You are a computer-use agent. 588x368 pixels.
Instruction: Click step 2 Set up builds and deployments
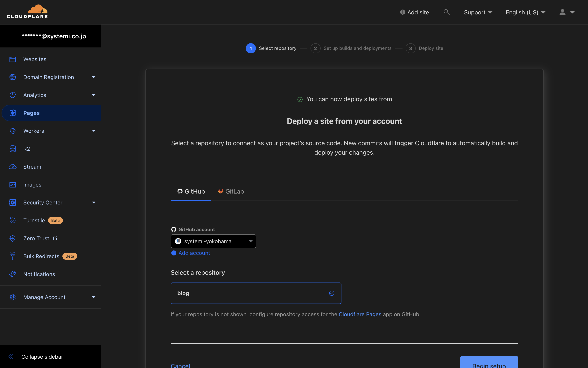tap(351, 48)
